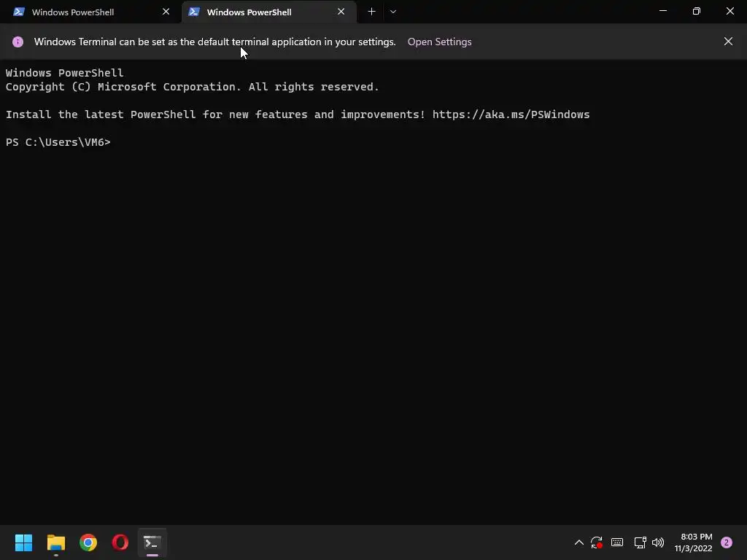Open the volume speaker tray icon
747x560 pixels.
tap(658, 542)
